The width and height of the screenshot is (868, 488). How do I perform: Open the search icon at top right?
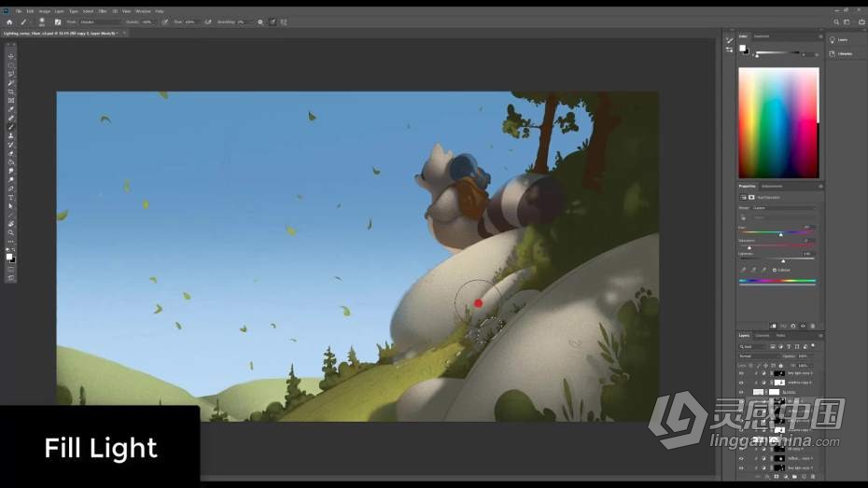pos(836,22)
